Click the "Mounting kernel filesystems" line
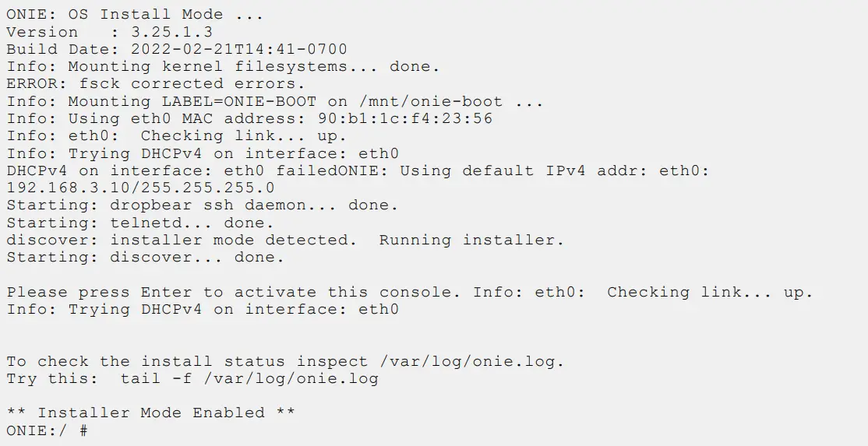Image resolution: width=868 pixels, height=446 pixels. point(223,67)
